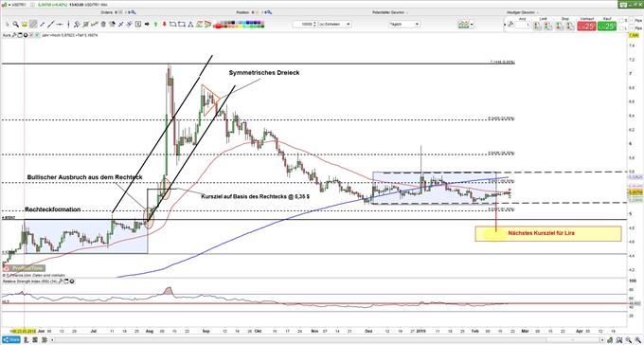This screenshot has height=345, width=644.
Task: Open RSI indicator wrench settings
Action: click(x=60, y=281)
